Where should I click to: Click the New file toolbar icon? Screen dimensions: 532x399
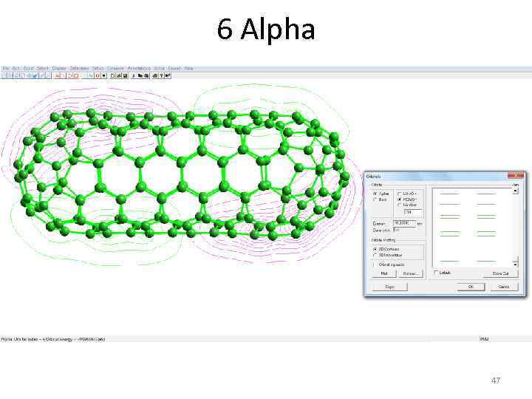112,75
